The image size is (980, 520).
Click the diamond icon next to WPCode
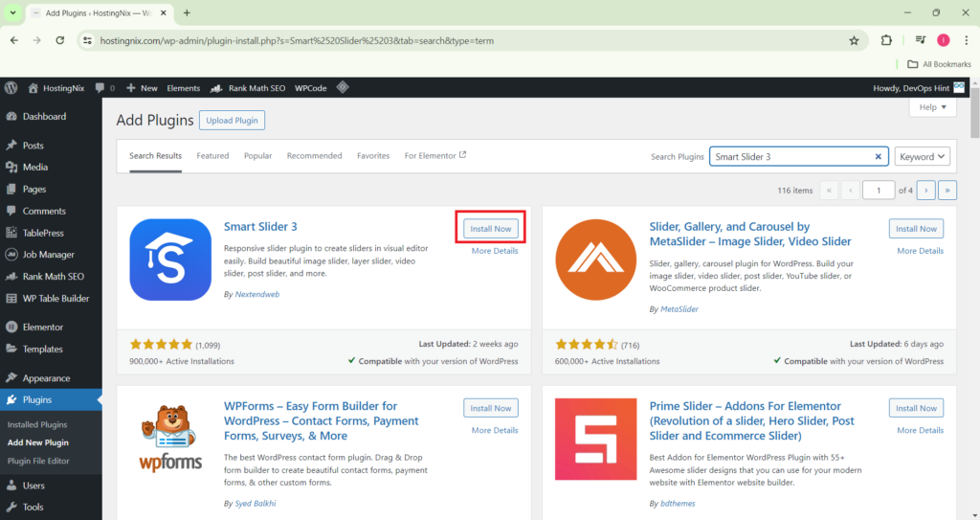pyautogui.click(x=343, y=87)
